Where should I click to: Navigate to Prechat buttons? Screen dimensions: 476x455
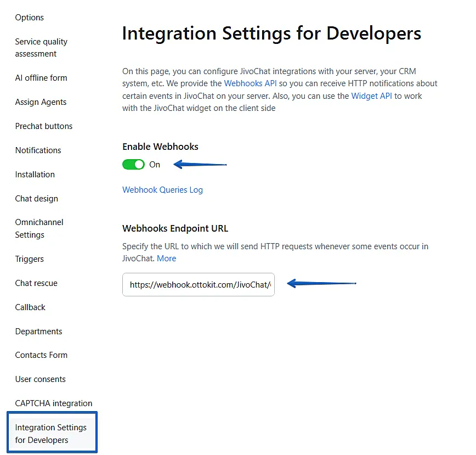tap(44, 126)
